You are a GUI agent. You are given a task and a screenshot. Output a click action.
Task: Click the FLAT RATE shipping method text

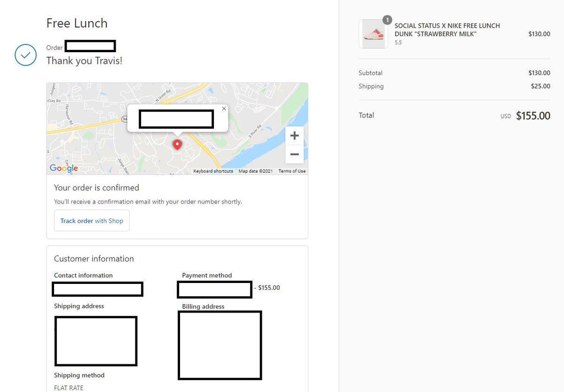pyautogui.click(x=69, y=388)
